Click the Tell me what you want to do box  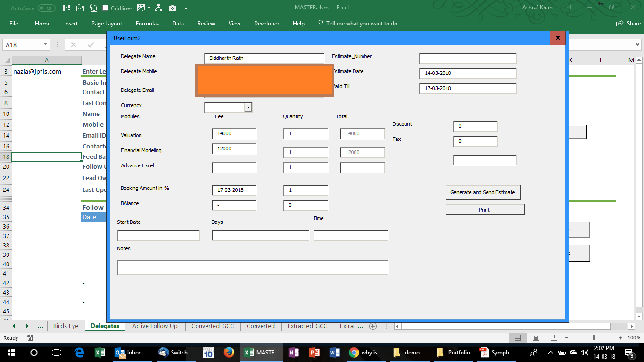click(357, 24)
